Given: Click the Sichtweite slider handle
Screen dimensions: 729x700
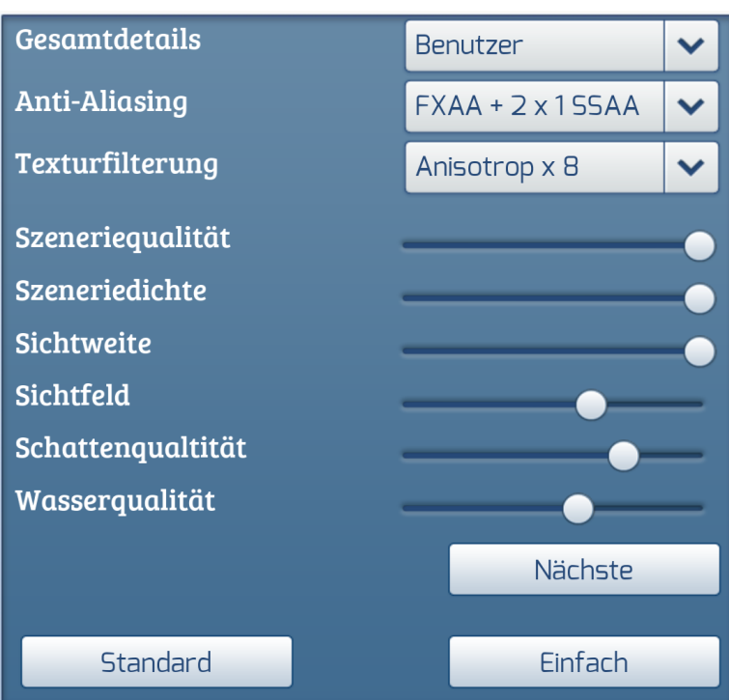Looking at the screenshot, I should (699, 351).
